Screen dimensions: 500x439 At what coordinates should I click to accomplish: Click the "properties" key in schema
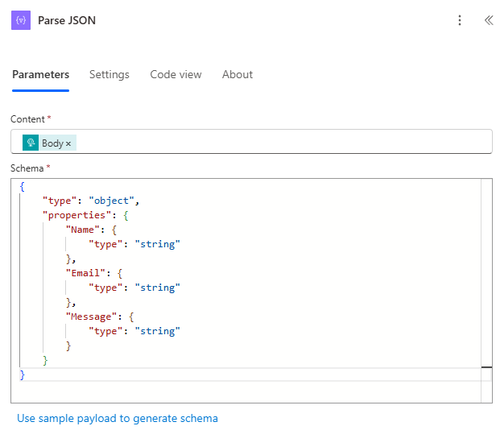77,215
